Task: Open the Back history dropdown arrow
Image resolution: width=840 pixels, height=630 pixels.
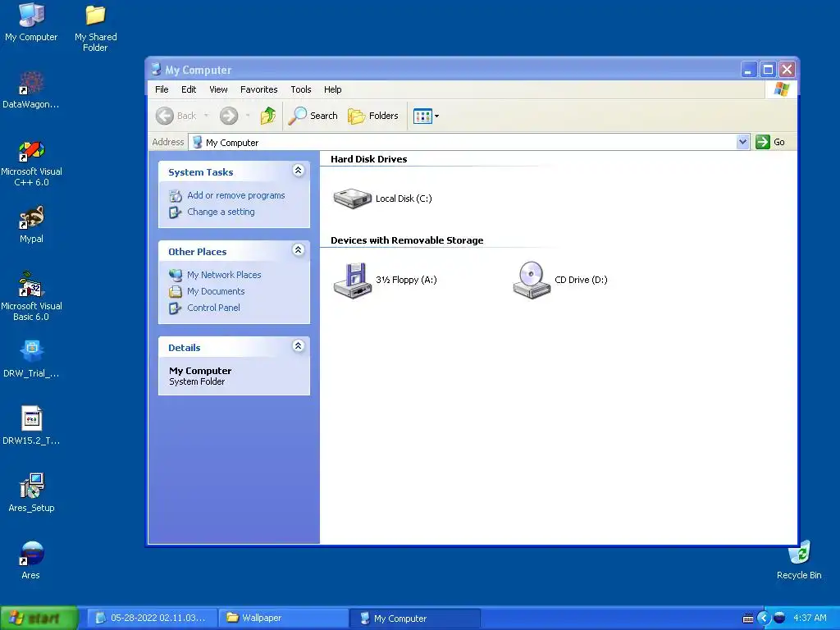Action: pos(206,116)
